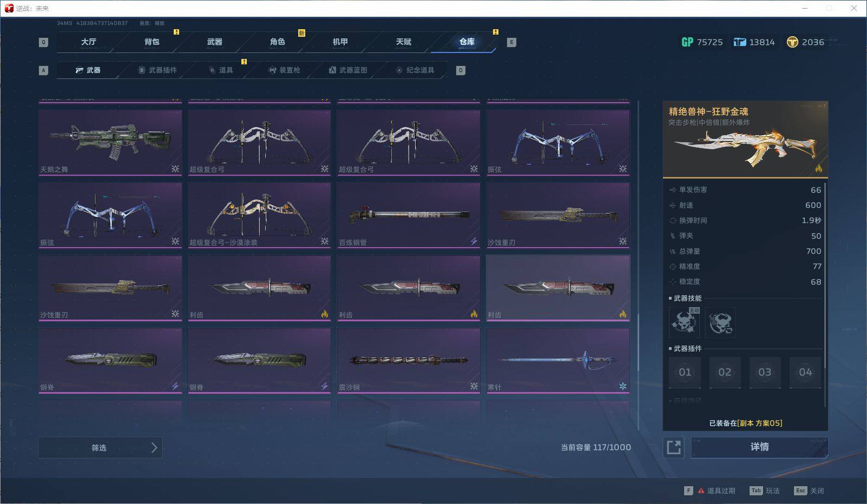Click the D key hint icon
This screenshot has width=867, height=504.
[461, 70]
